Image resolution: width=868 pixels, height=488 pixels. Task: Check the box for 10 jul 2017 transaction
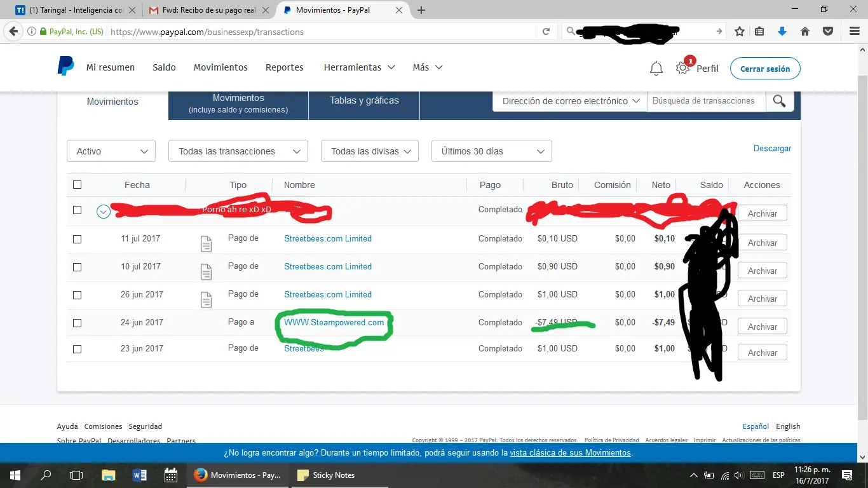pos(78,268)
